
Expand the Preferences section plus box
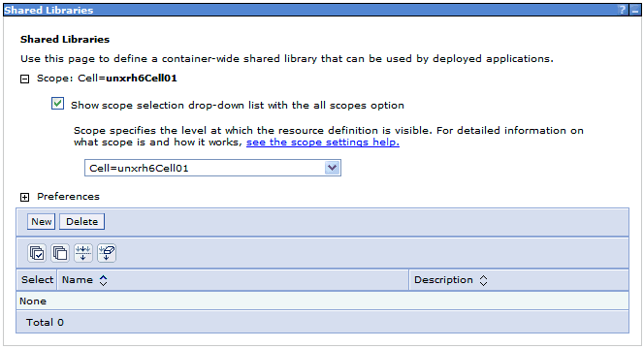[24, 197]
